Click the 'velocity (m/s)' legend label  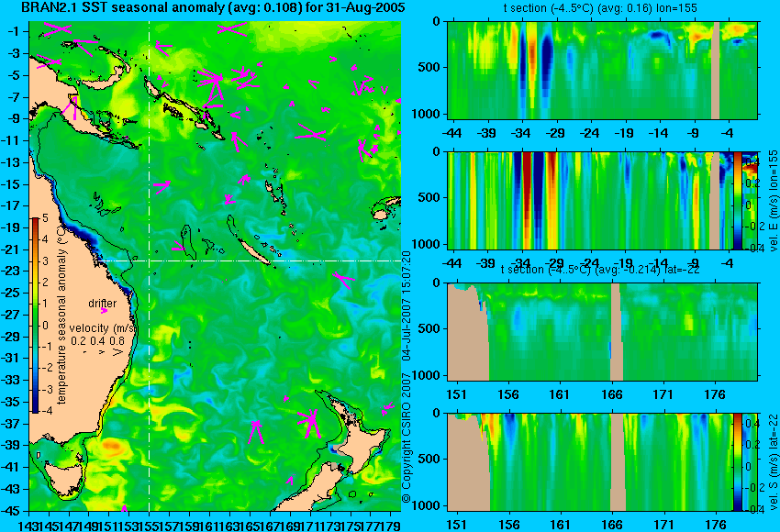(x=102, y=328)
